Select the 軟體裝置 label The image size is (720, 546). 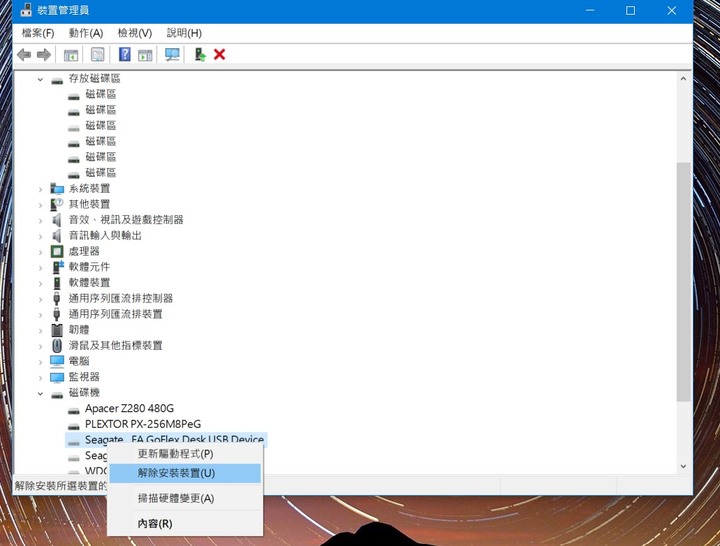(x=90, y=283)
